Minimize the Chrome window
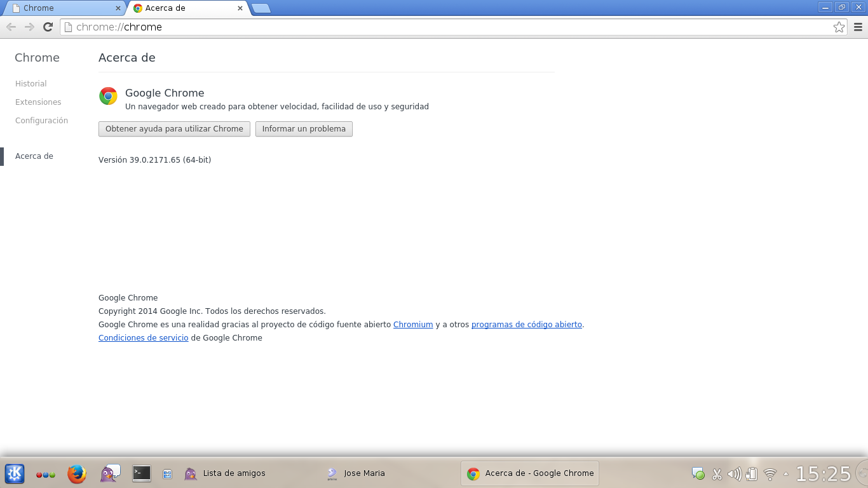 (x=826, y=8)
